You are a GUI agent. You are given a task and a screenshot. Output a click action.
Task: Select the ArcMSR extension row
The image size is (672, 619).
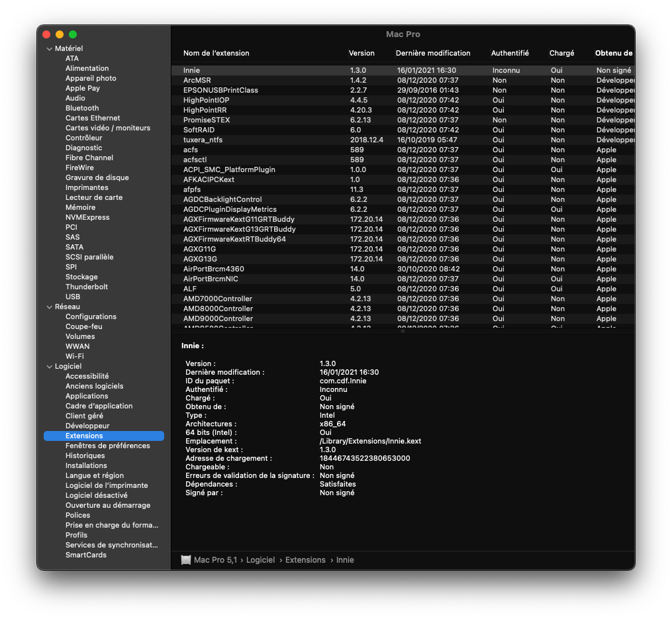coord(403,80)
